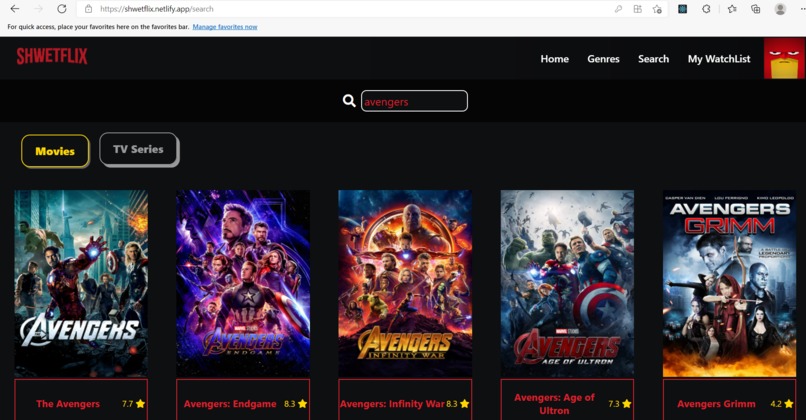
Task: Open Avengers: Age of Ultron poster
Action: tap(567, 283)
